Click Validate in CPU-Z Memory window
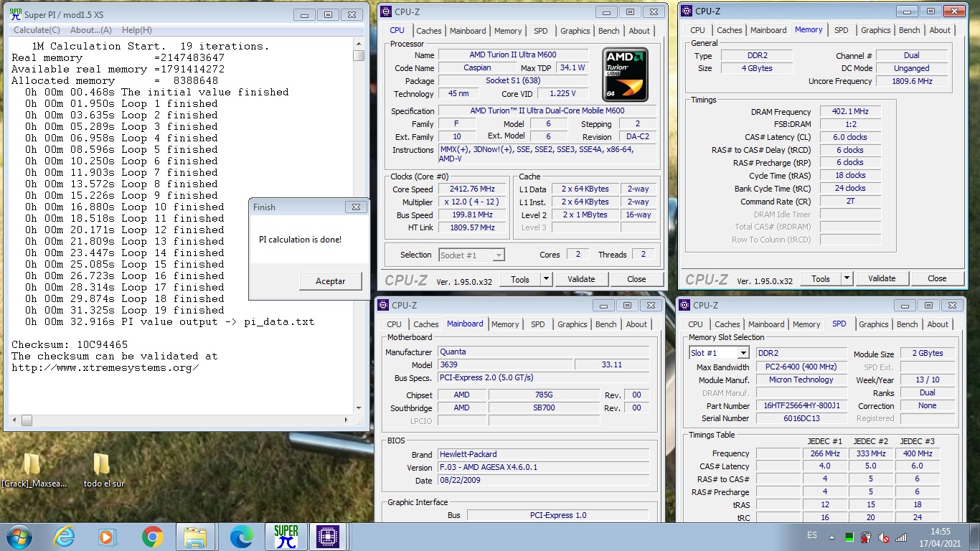The width and height of the screenshot is (980, 551). (x=882, y=278)
